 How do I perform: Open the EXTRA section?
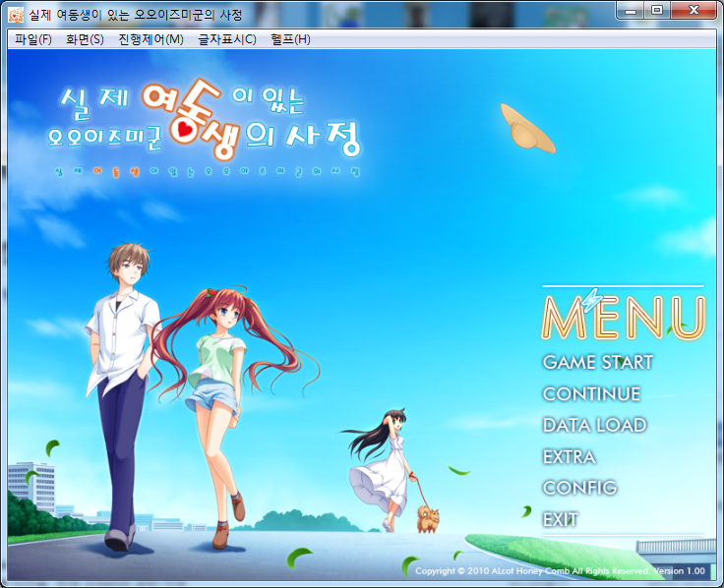coord(569,456)
